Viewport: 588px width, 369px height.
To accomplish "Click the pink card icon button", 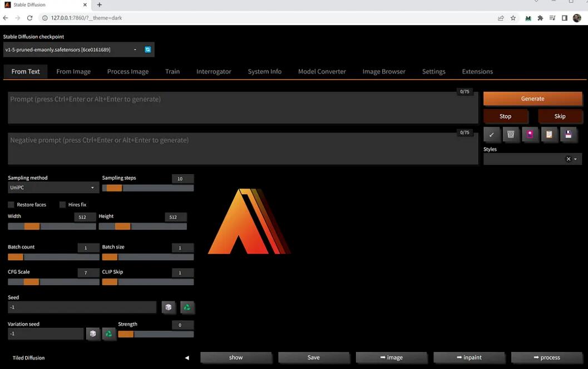I will click(530, 135).
